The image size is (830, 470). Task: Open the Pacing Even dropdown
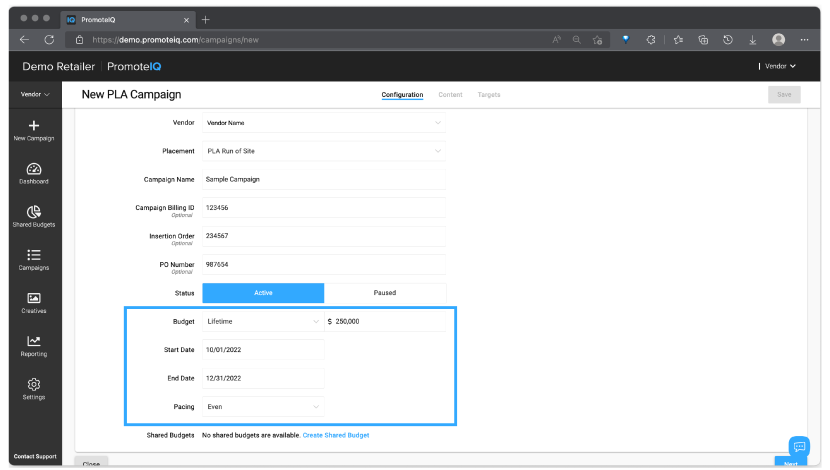[263, 406]
